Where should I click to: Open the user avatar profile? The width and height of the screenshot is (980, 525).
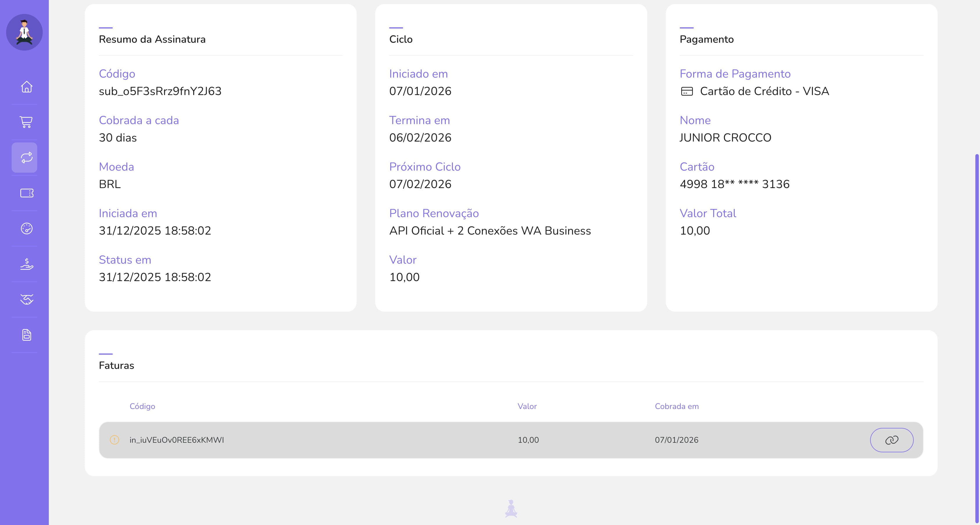point(24,32)
